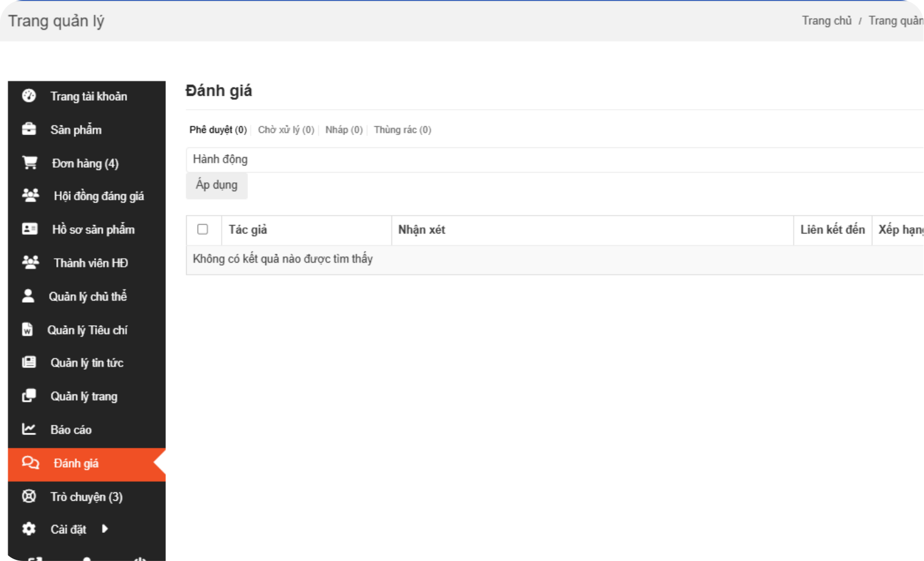Expand the Cài đặt submenu arrow
The width and height of the screenshot is (924, 561).
click(105, 529)
